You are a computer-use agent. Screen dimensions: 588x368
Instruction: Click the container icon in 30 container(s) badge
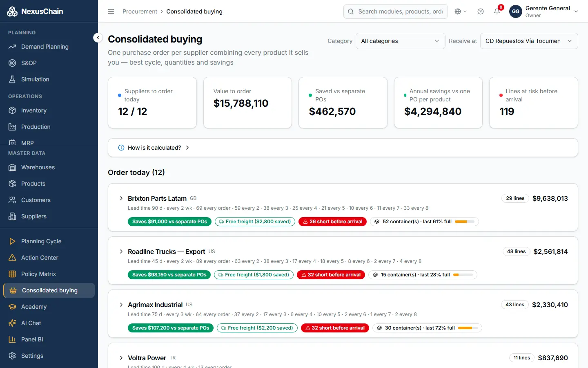click(379, 328)
